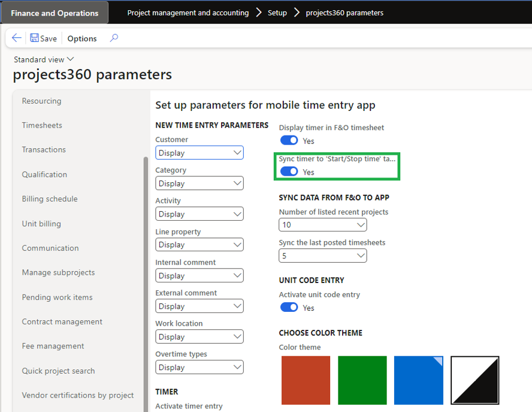Viewport: 532px width, 412px height.
Task: Disable Sync timer to Start/Stop time
Action: pos(289,172)
